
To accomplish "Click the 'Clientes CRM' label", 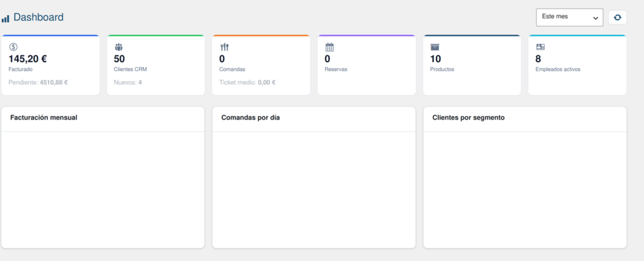I will 130,69.
